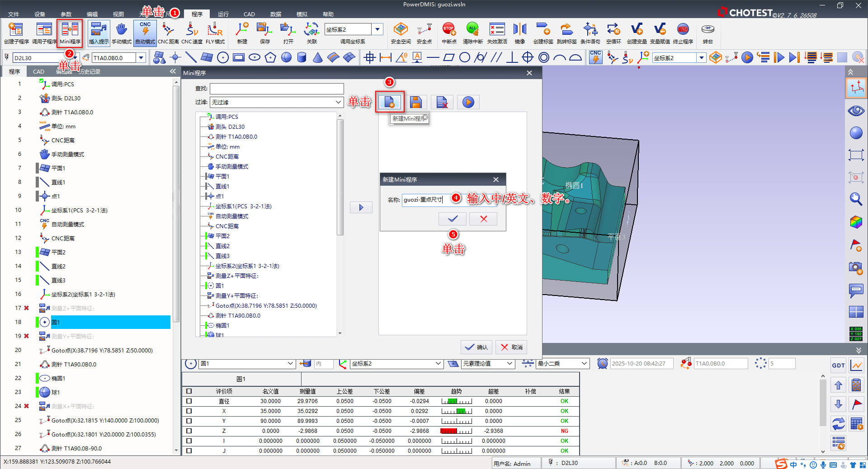Tick the checkbox for the 直径 row

point(189,401)
